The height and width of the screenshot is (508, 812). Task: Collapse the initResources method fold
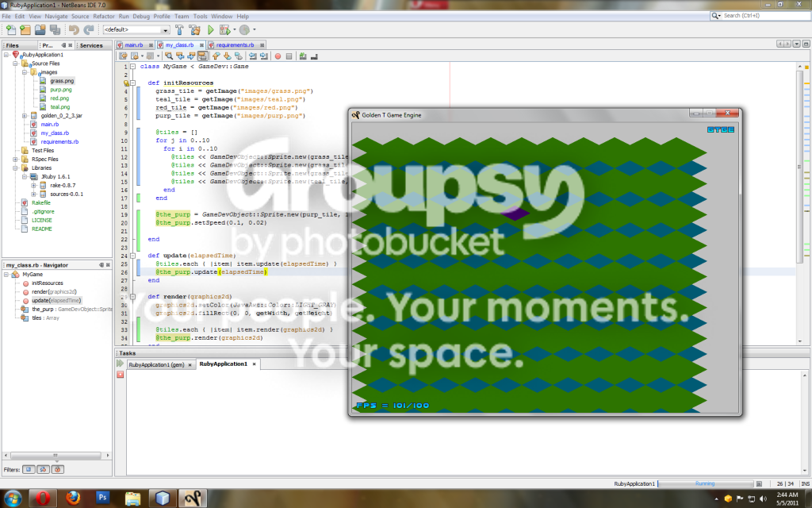(x=132, y=83)
